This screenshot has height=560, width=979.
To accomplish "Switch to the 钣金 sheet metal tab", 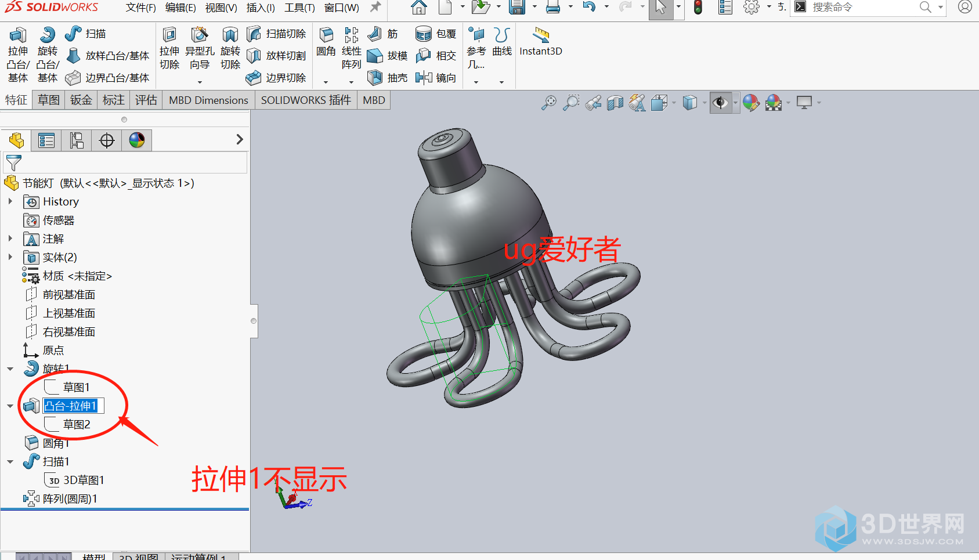I will coord(81,100).
